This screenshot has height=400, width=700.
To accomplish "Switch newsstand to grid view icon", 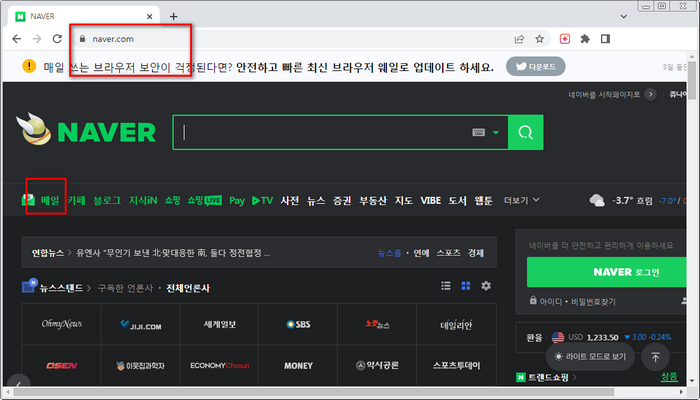I will [x=466, y=286].
